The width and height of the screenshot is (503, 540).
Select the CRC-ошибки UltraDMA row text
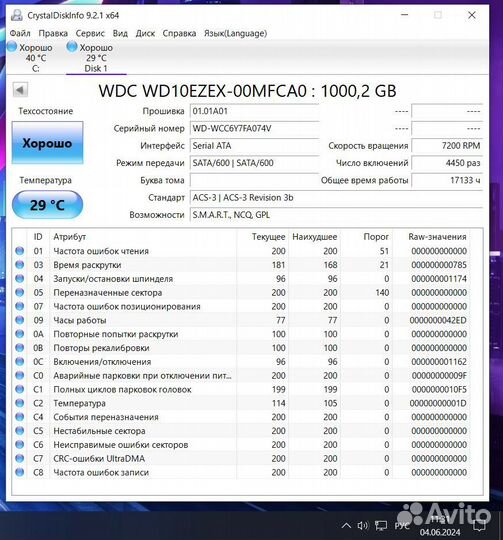pyautogui.click(x=99, y=459)
